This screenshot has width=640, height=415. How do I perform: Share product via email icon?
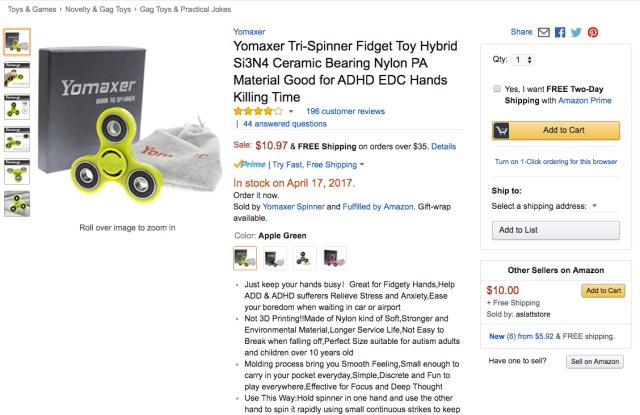pyautogui.click(x=544, y=32)
